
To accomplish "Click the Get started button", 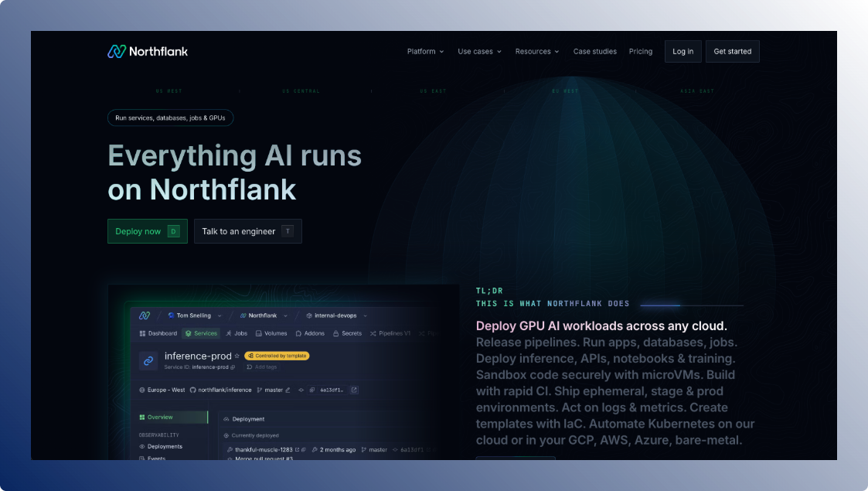I will click(733, 52).
